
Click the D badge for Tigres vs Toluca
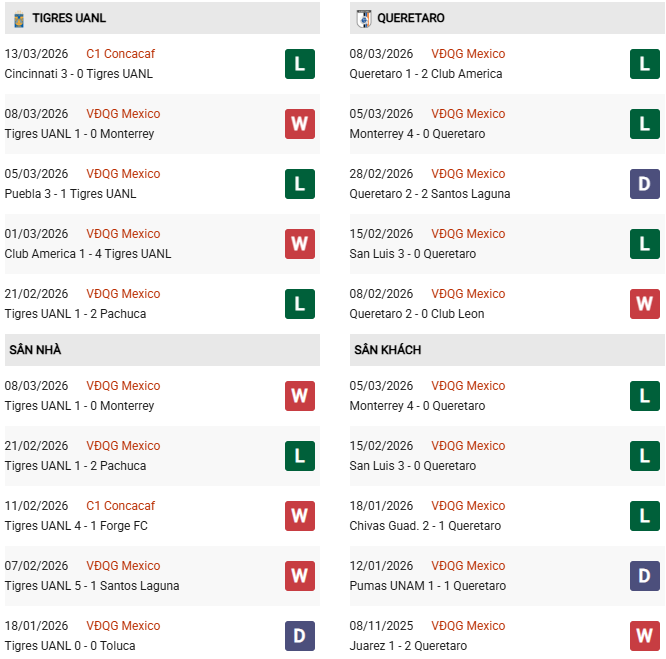click(x=299, y=636)
